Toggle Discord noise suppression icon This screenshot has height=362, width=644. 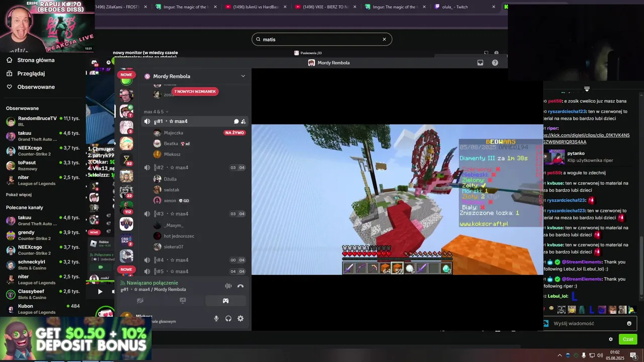[x=228, y=286]
